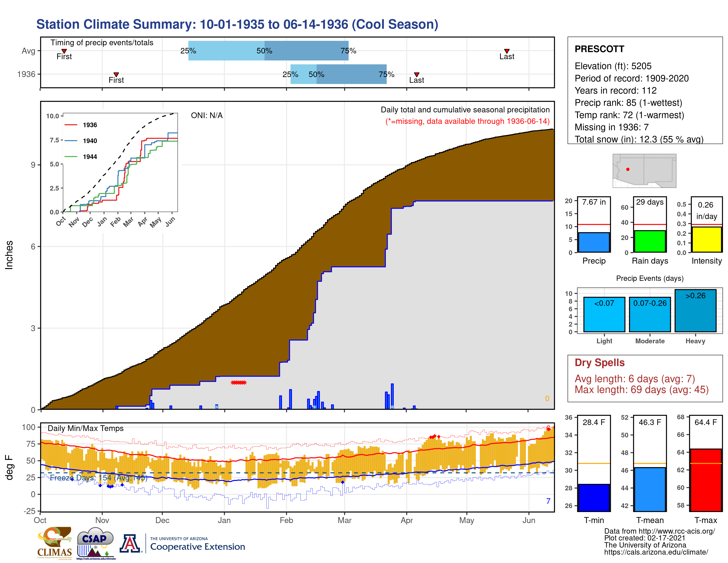Click 'Max length: 69 days (avg: 45)' text

click(642, 389)
